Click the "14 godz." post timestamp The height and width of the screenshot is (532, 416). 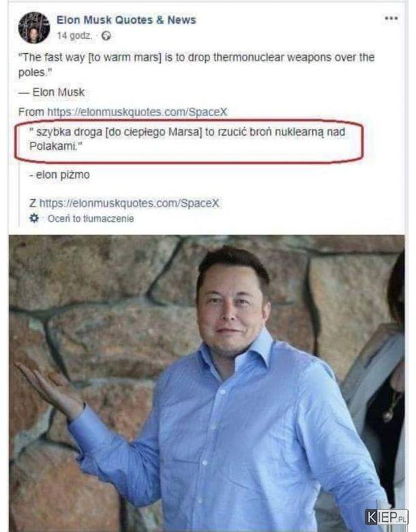(x=74, y=35)
